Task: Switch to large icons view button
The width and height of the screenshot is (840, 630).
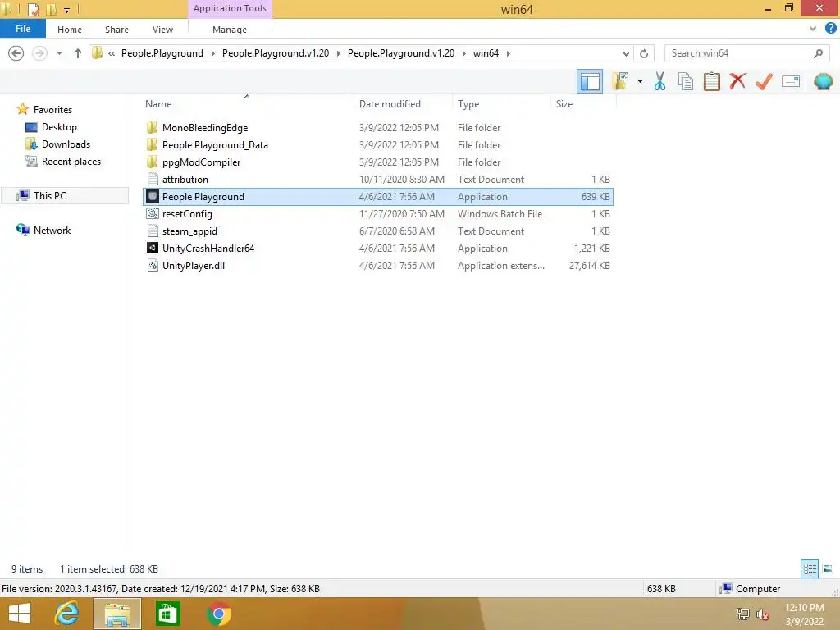Action: pyautogui.click(x=828, y=569)
